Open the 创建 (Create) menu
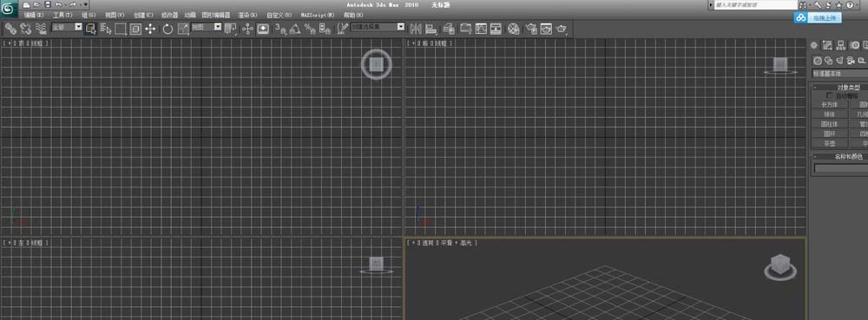 click(x=143, y=15)
